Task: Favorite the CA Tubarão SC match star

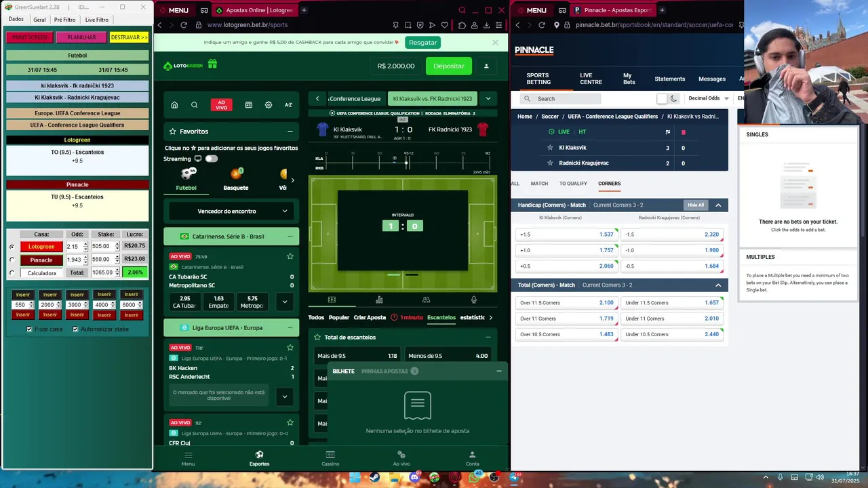Action: tap(290, 256)
